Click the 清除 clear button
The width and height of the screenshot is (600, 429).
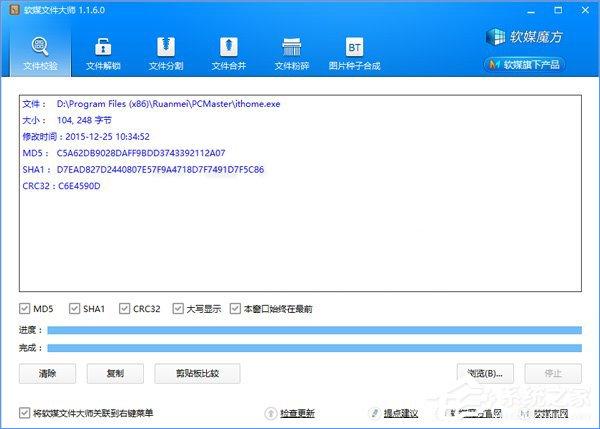click(x=47, y=373)
